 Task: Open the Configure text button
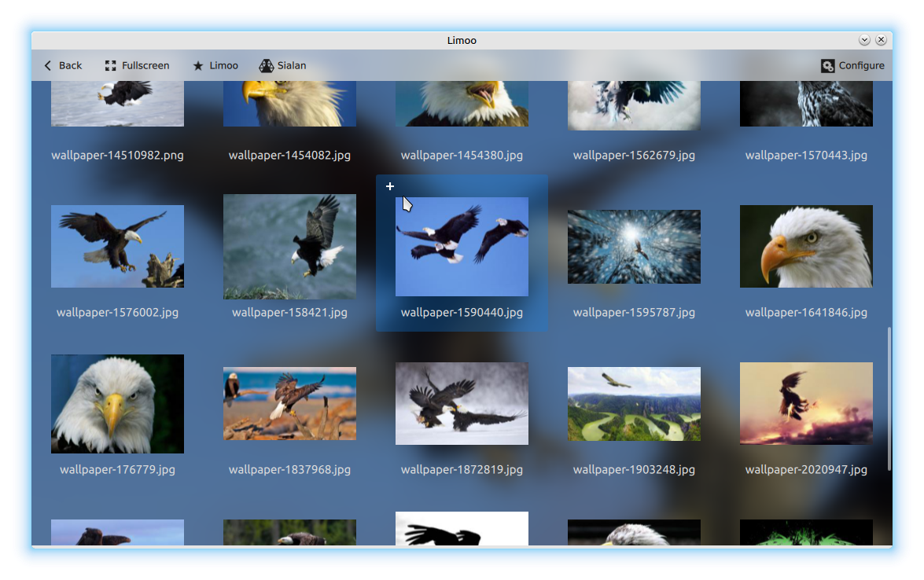[x=862, y=65]
